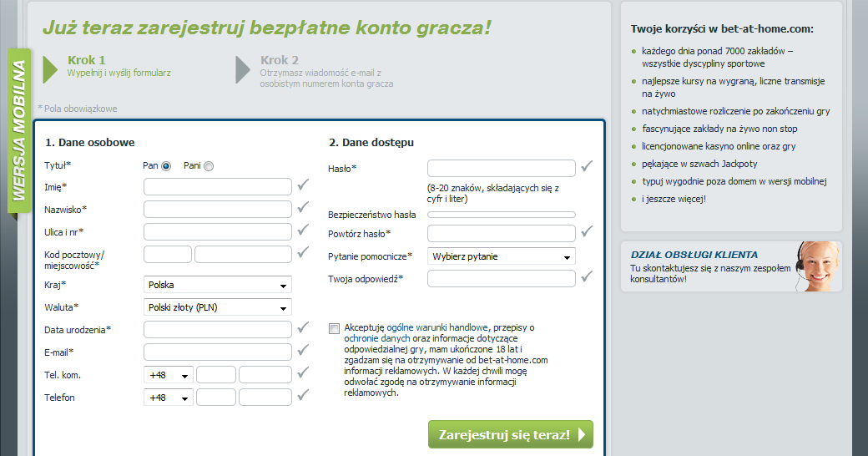
Task: Click the checkmark icon beside Imię
Action: 303,185
